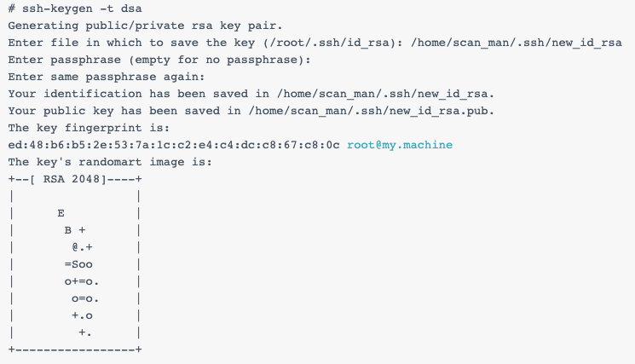Click the 'Your identification has been saved' line
The image size is (635, 364).
[251, 94]
